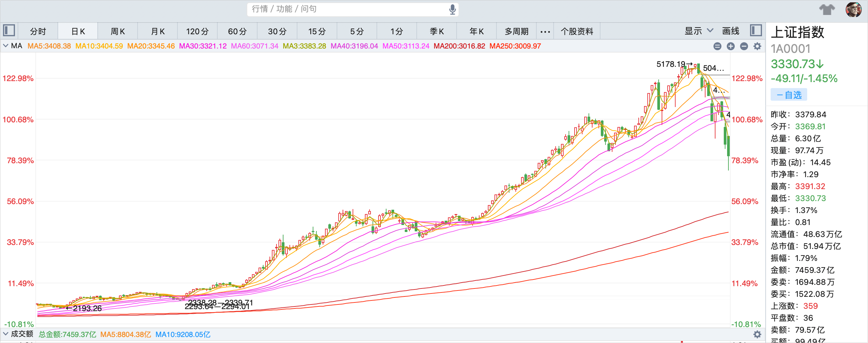The image size is (868, 343).
Task: Open MA indicator settings gear
Action: (757, 46)
